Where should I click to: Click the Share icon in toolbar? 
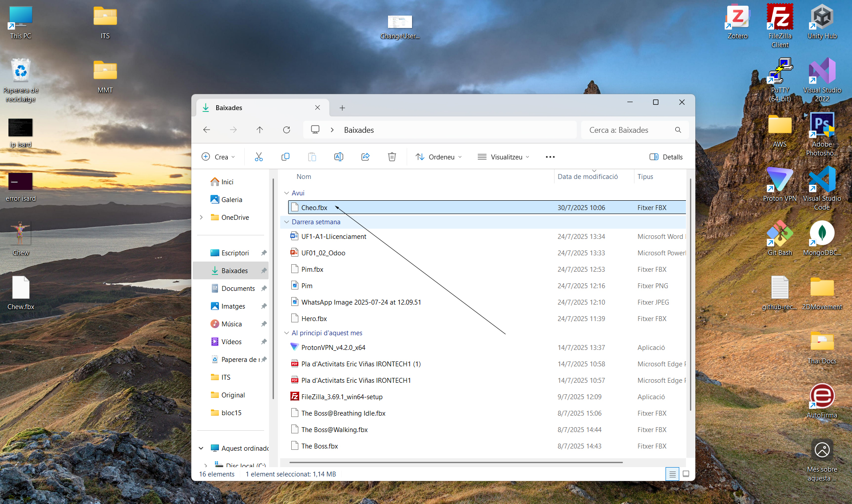[x=365, y=157]
